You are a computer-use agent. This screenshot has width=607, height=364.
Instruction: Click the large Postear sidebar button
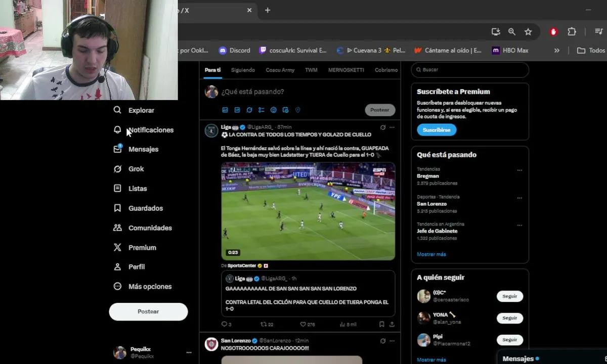pyautogui.click(x=148, y=311)
